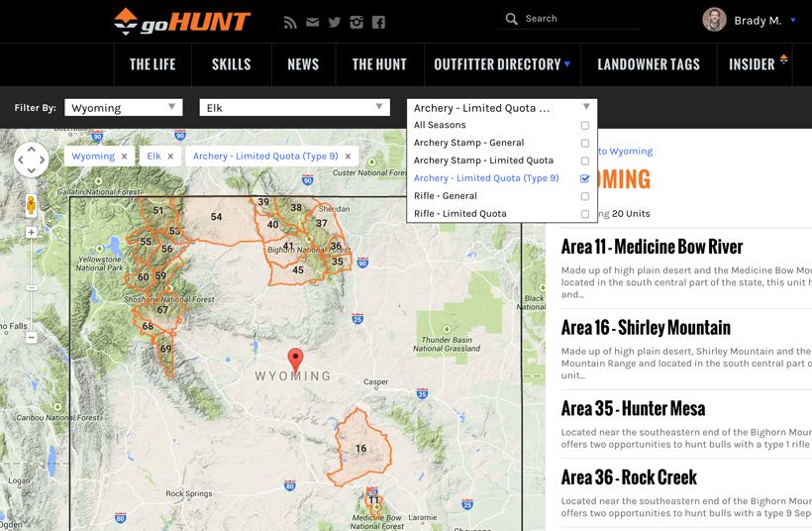The width and height of the screenshot is (812, 531).
Task: Click the email envelope icon
Action: tap(312, 22)
